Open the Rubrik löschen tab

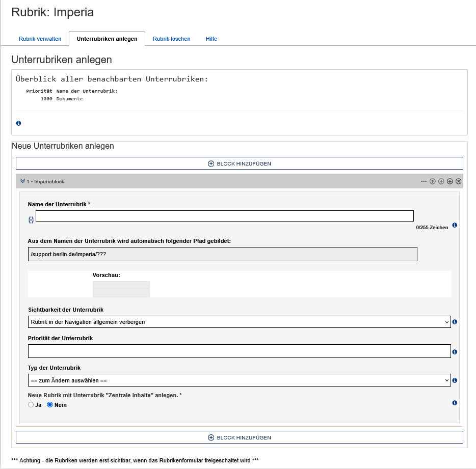click(172, 39)
